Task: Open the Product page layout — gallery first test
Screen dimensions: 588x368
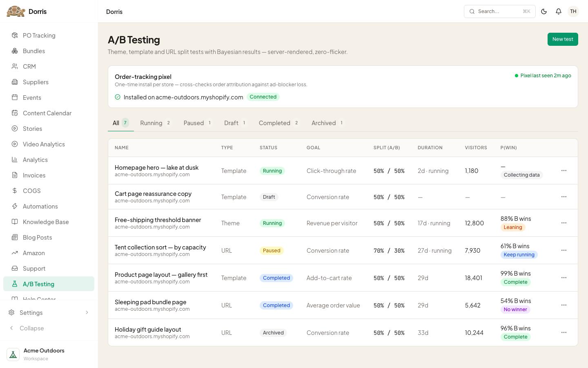Action: tap(161, 275)
